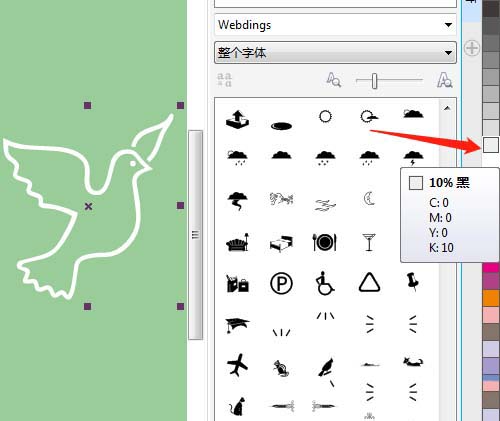The height and width of the screenshot is (421, 500).
Task: Click the X center marker of selection
Action: [x=88, y=206]
